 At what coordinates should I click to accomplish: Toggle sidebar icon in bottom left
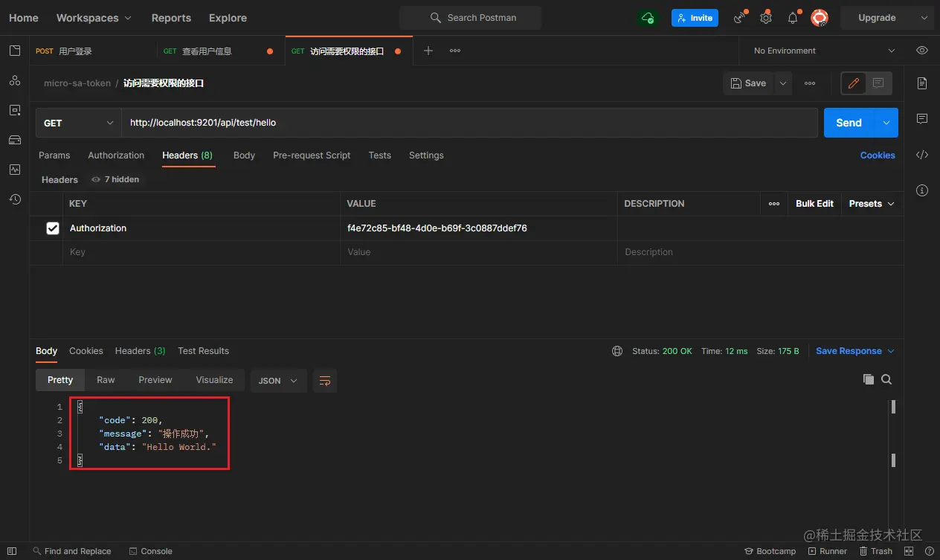(x=12, y=551)
